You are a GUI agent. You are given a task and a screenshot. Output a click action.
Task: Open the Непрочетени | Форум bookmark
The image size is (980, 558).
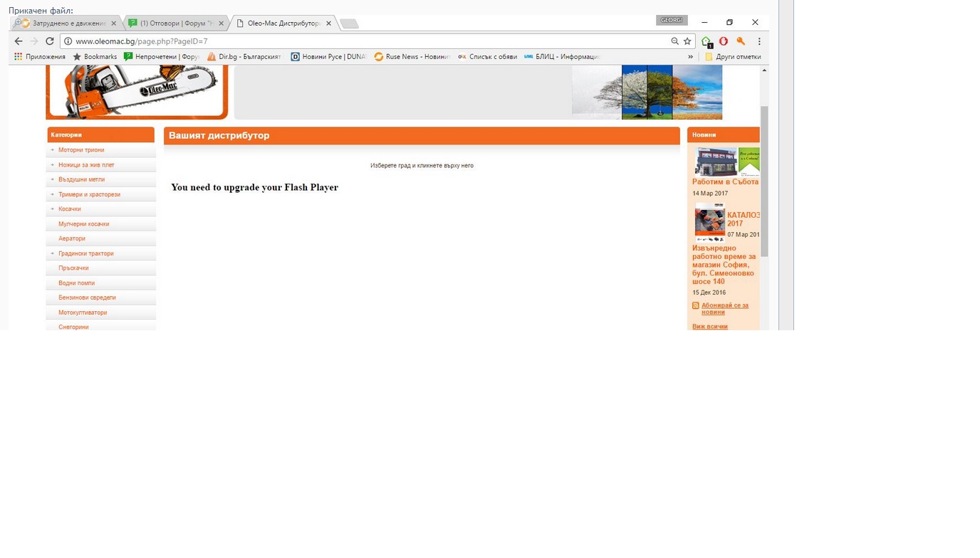(162, 57)
